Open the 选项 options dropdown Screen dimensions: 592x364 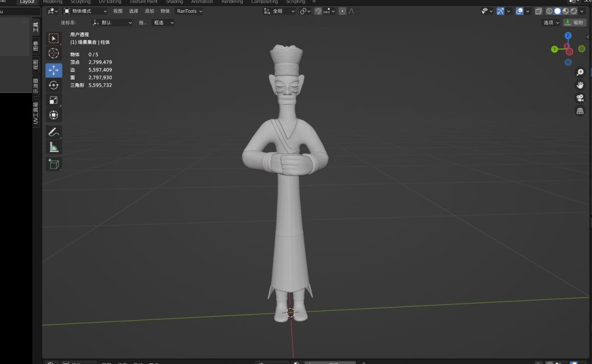click(551, 22)
